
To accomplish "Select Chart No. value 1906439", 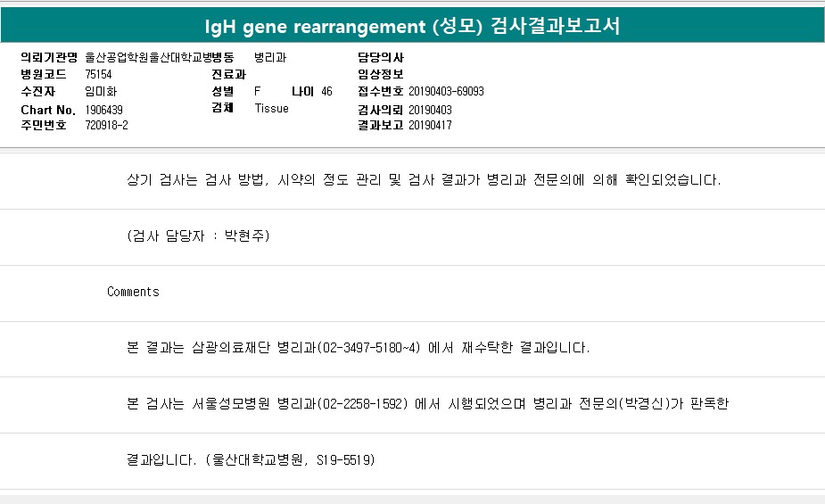I will point(103,109).
